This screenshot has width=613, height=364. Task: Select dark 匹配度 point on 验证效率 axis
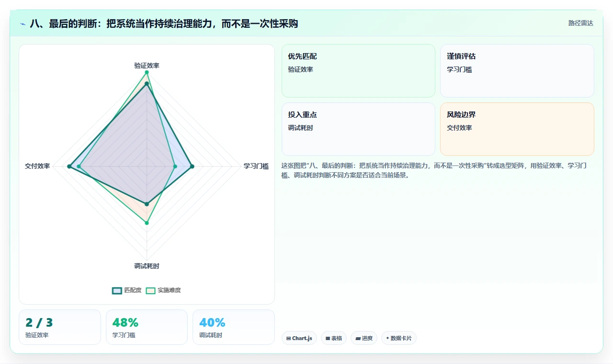click(x=147, y=84)
